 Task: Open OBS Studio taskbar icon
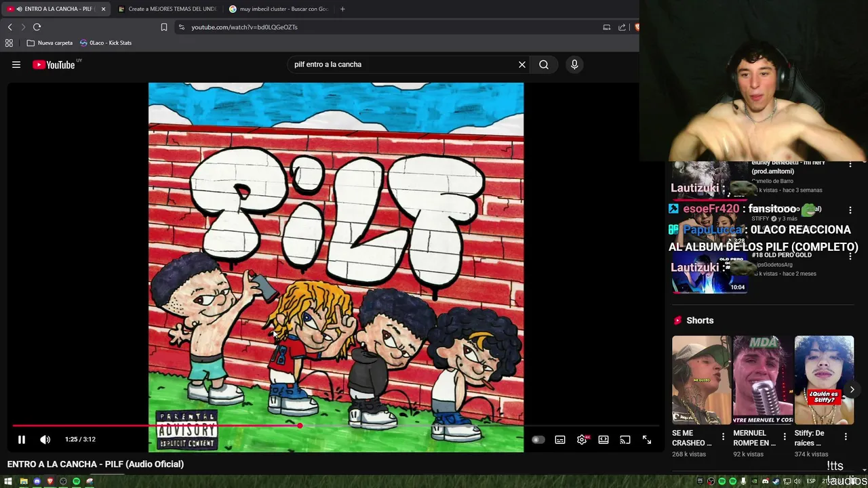coord(63,481)
